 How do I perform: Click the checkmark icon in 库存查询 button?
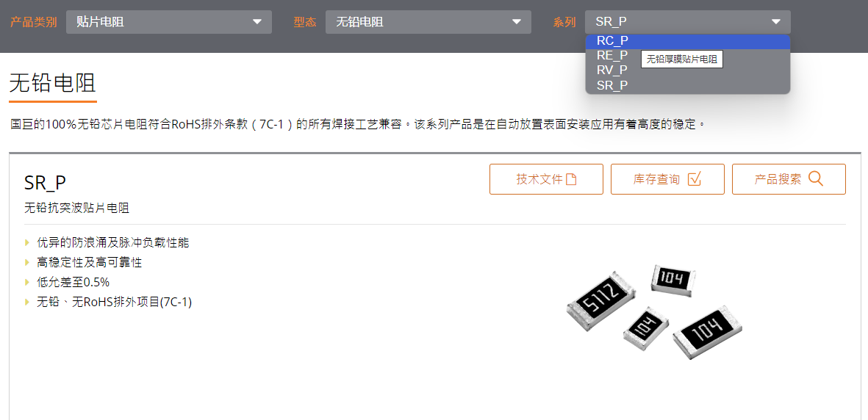694,178
